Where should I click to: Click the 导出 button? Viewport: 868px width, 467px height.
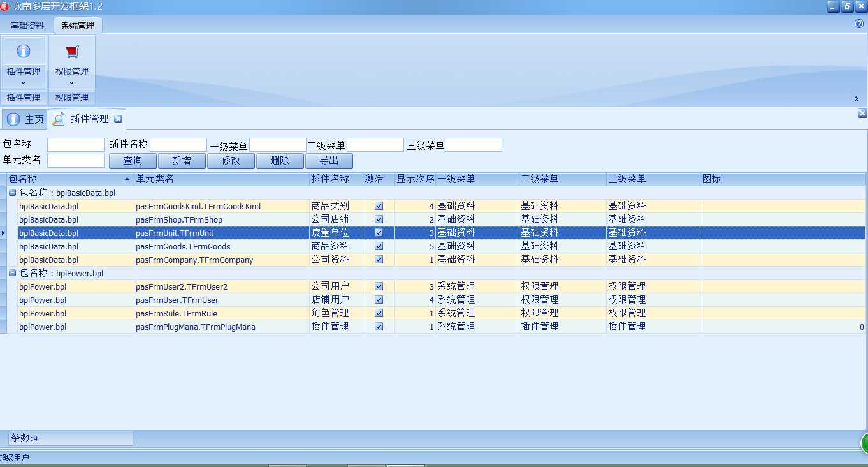click(329, 161)
